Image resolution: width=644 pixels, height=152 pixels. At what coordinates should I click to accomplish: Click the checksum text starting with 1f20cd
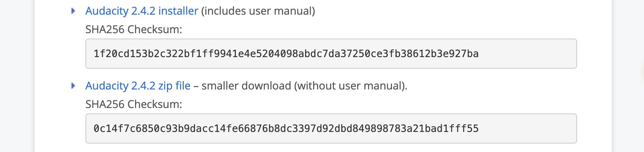[286, 54]
